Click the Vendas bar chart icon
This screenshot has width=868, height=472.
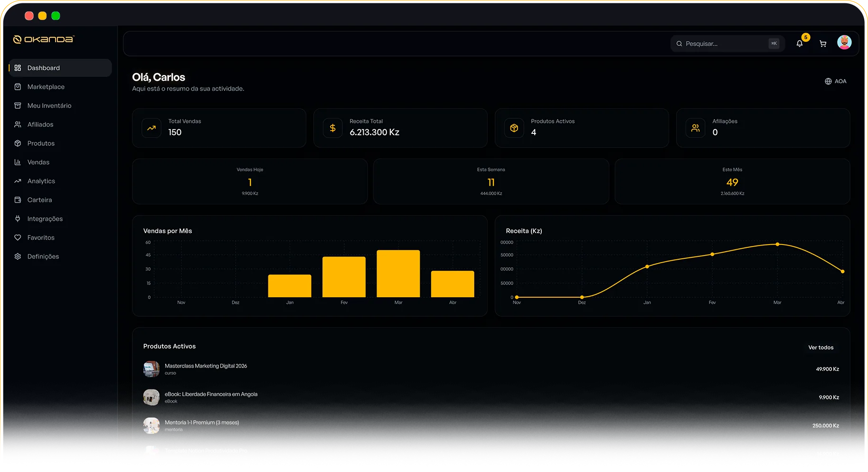point(18,162)
